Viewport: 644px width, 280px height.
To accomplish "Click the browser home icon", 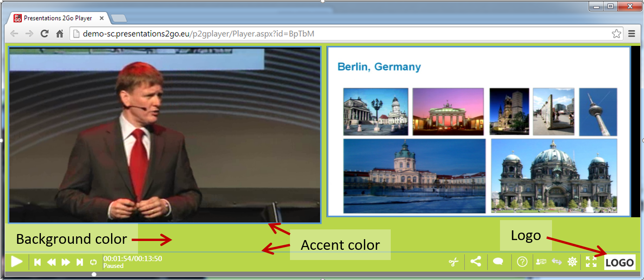I will click(x=59, y=33).
